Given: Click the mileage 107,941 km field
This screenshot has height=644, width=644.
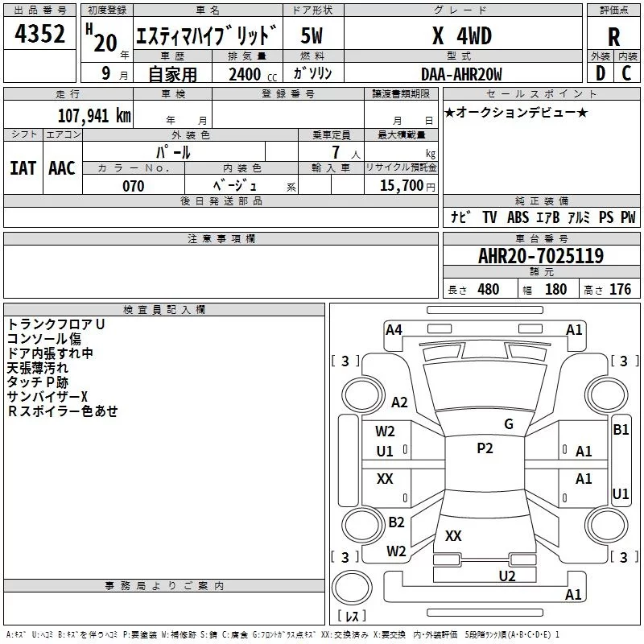Looking at the screenshot, I should [x=68, y=114].
